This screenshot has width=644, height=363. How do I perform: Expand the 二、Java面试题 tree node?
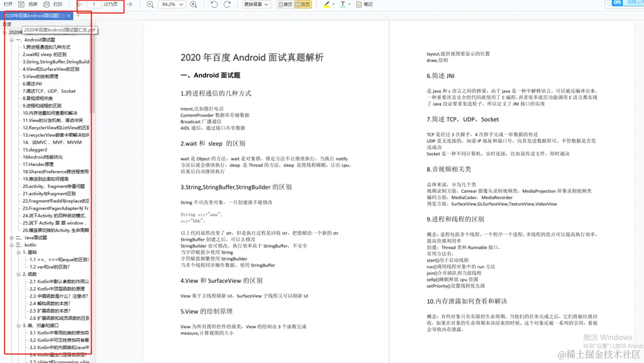(11, 238)
